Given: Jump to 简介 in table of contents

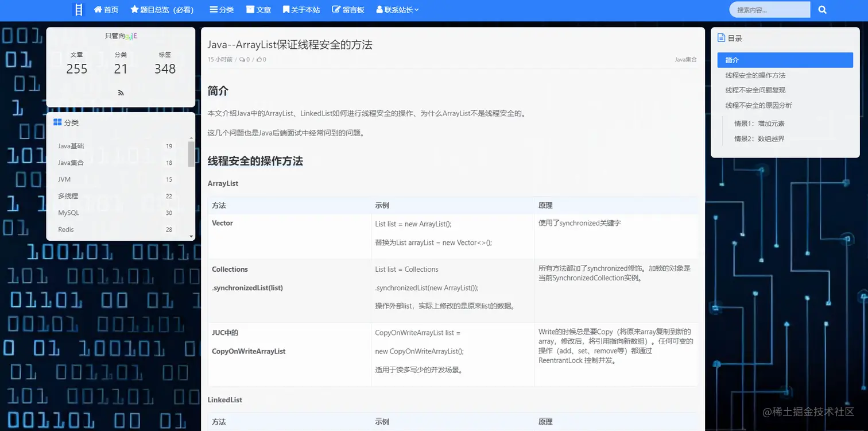Looking at the screenshot, I should coord(785,60).
